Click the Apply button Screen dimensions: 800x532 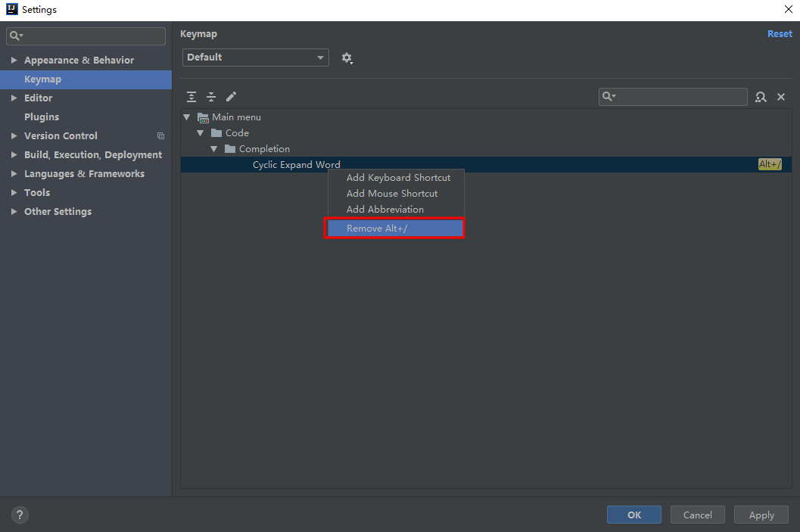point(761,515)
